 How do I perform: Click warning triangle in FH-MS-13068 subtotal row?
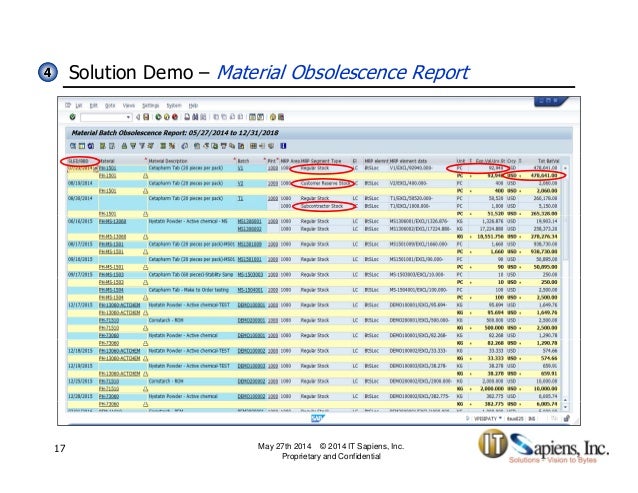(145, 237)
